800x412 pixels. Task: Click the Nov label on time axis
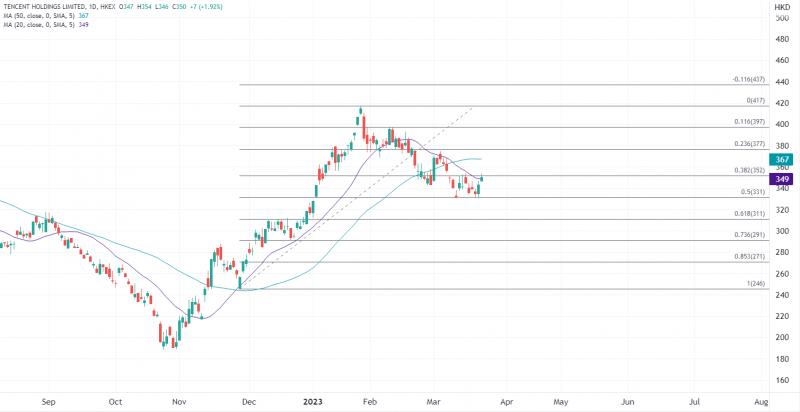(179, 402)
